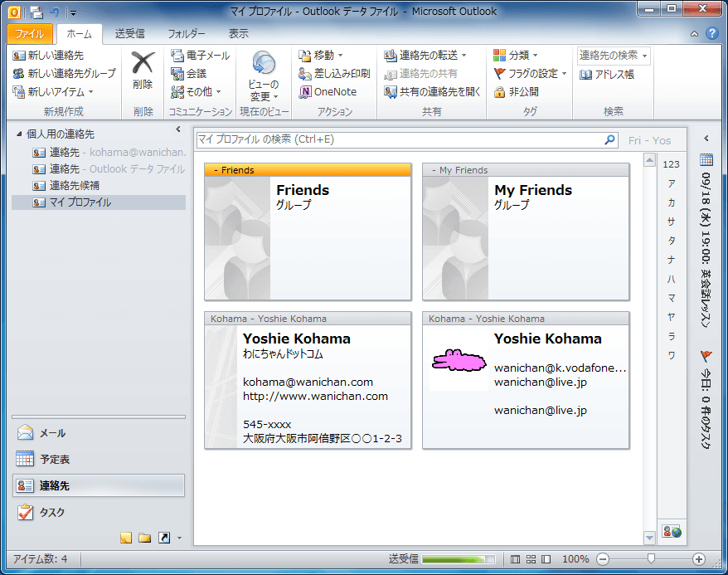Open 移動 move dropdown
This screenshot has width=728, height=575.
(321, 56)
